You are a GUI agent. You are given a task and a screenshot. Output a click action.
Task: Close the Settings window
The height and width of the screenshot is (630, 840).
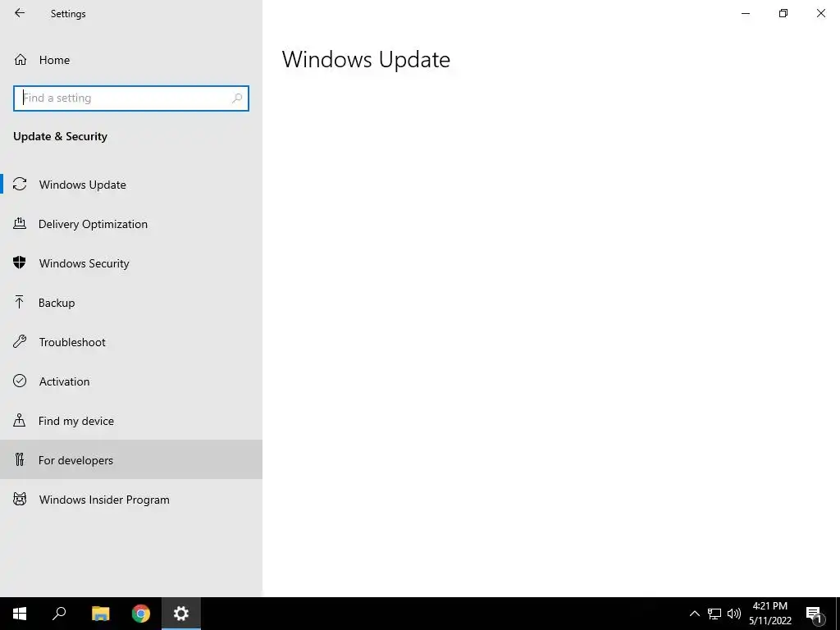(820, 13)
